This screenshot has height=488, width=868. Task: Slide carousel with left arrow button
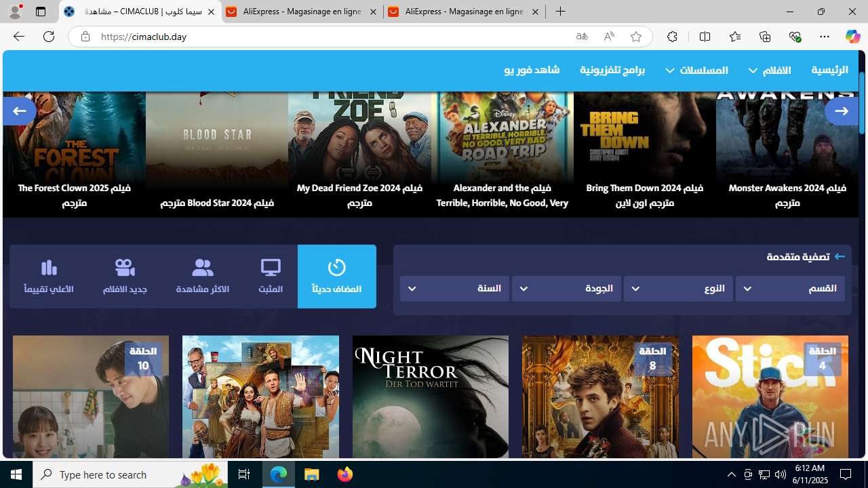(19, 110)
